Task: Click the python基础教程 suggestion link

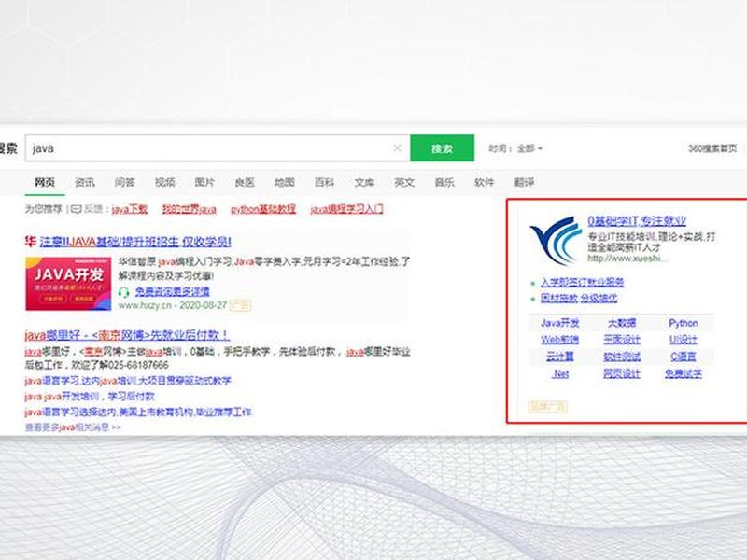Action: coord(263,209)
